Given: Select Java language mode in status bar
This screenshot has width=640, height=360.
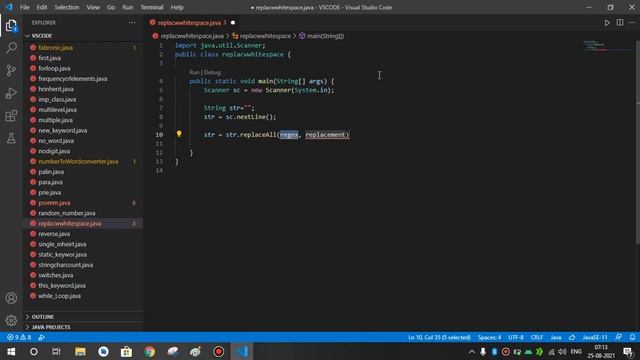Looking at the screenshot, I should click(556, 338).
